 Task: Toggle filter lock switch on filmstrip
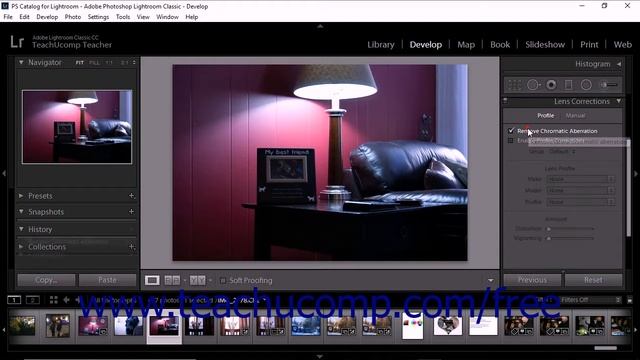(630, 300)
